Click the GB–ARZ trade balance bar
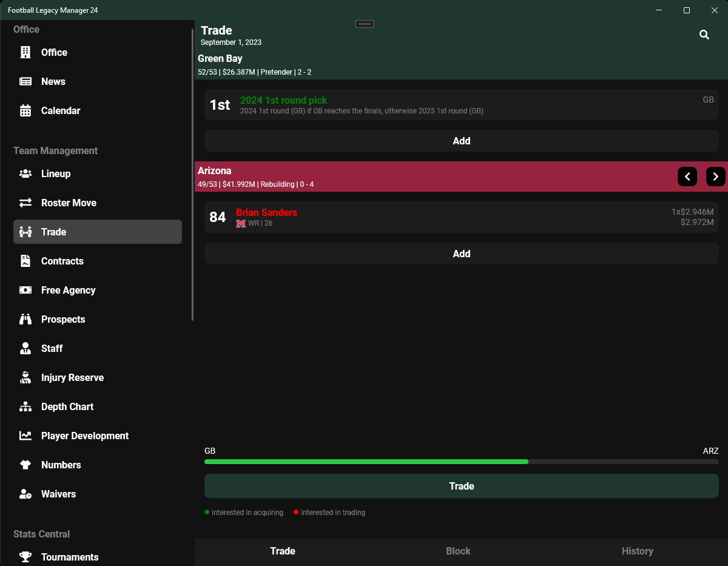The image size is (728, 566). click(x=462, y=462)
